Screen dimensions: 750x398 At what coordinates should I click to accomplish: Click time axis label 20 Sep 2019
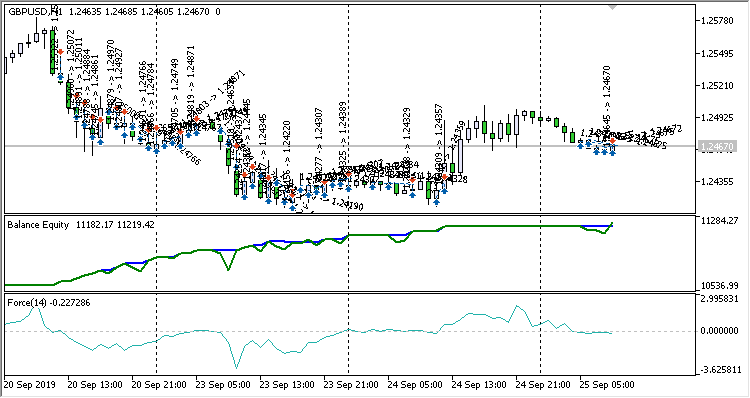[30, 385]
